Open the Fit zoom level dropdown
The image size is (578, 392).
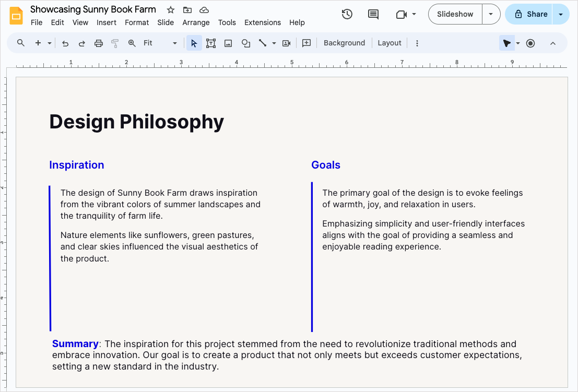pyautogui.click(x=160, y=43)
